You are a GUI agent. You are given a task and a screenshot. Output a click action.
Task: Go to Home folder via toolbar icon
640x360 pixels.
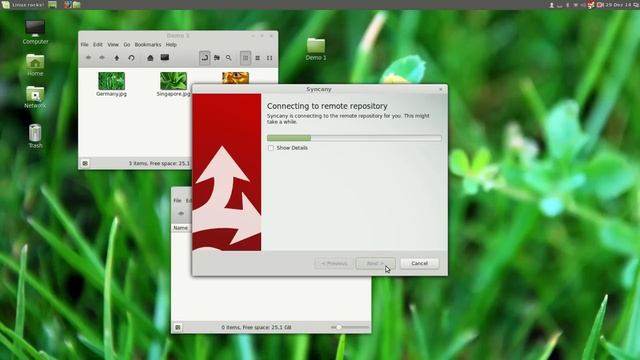click(150, 58)
